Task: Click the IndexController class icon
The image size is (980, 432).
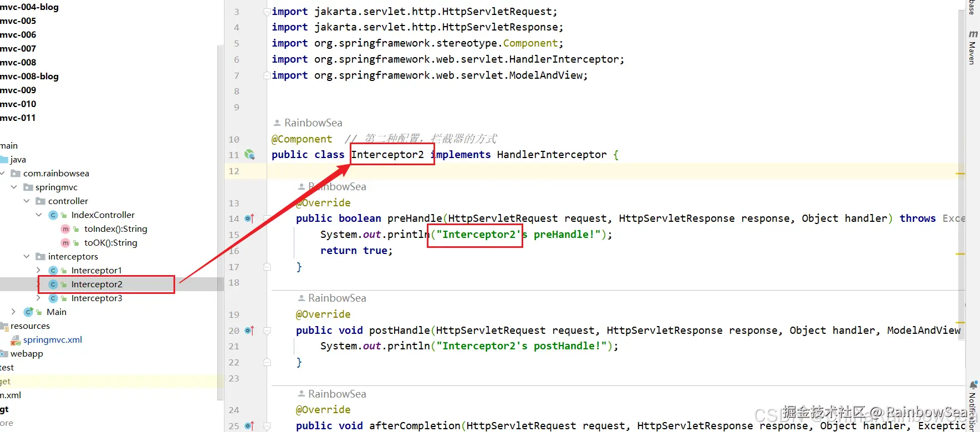Action: click(x=53, y=215)
